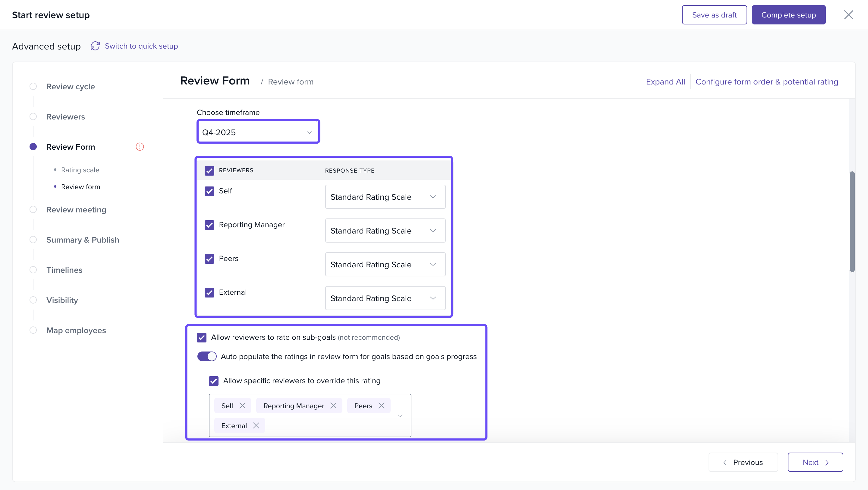Click Configure form order & potential rating

pos(766,81)
